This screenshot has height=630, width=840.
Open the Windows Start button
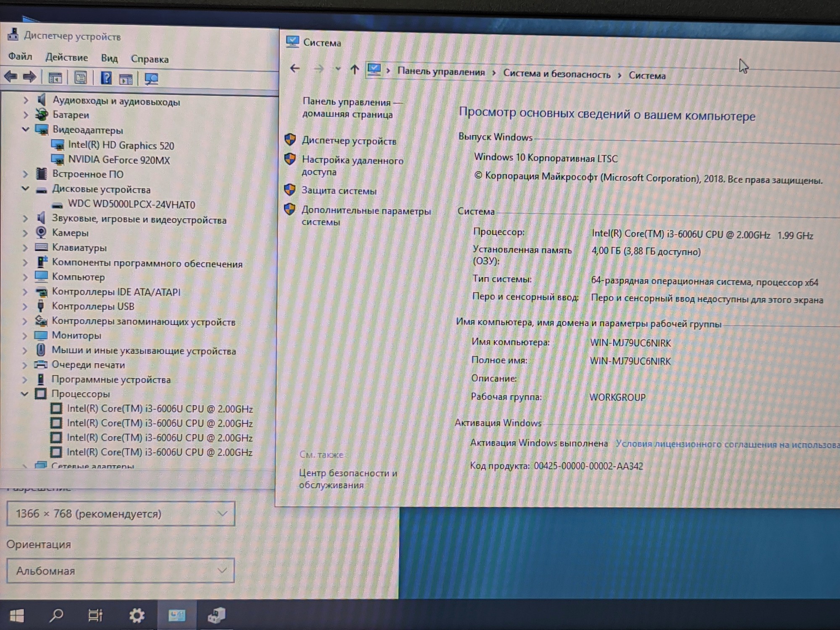click(x=17, y=616)
